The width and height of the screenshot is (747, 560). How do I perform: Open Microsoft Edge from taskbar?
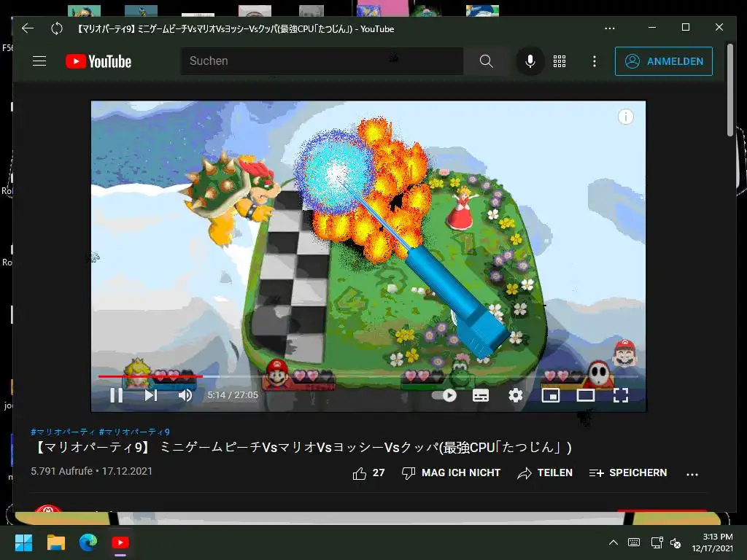pos(88,542)
